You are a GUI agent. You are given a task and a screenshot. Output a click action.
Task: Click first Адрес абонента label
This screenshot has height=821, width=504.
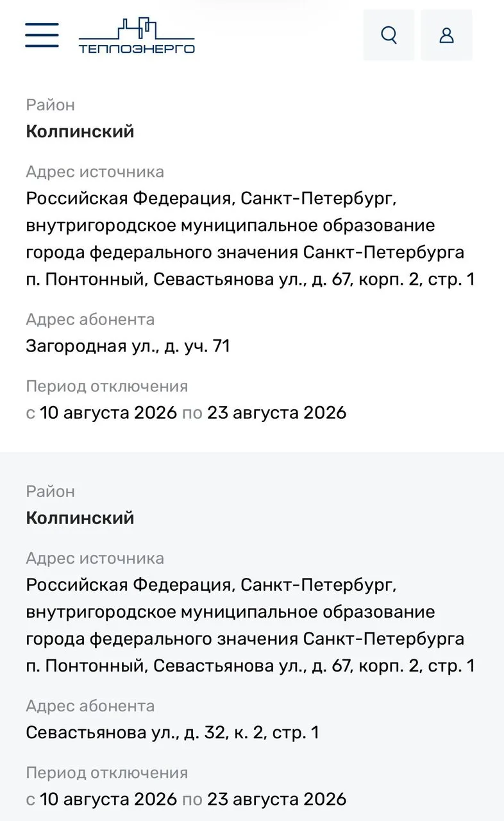tap(90, 319)
